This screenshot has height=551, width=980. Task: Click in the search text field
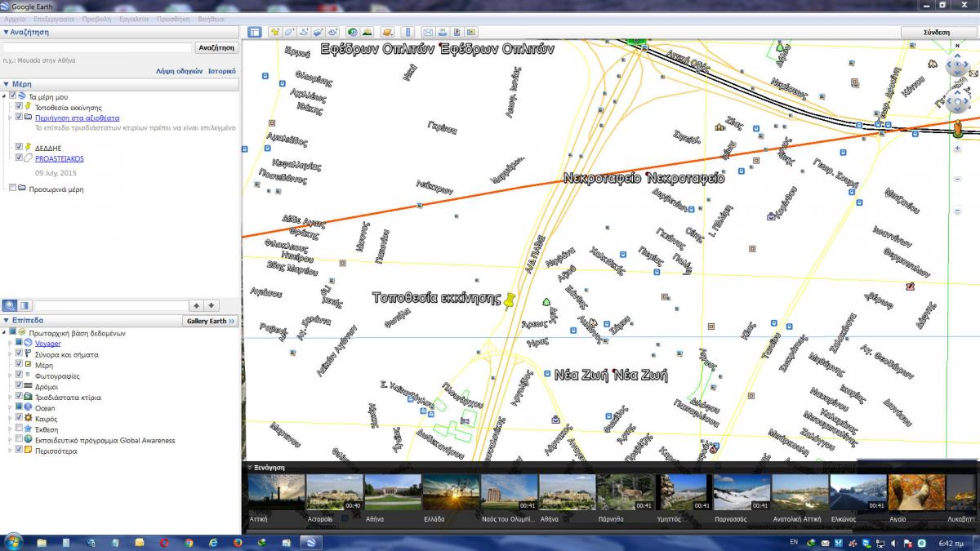[x=97, y=48]
